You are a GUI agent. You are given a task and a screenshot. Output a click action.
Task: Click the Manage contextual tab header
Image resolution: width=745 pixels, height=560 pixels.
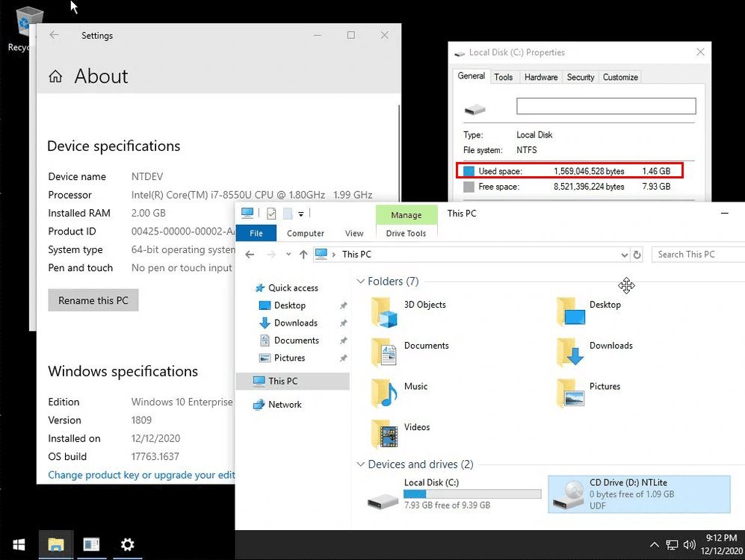click(406, 215)
